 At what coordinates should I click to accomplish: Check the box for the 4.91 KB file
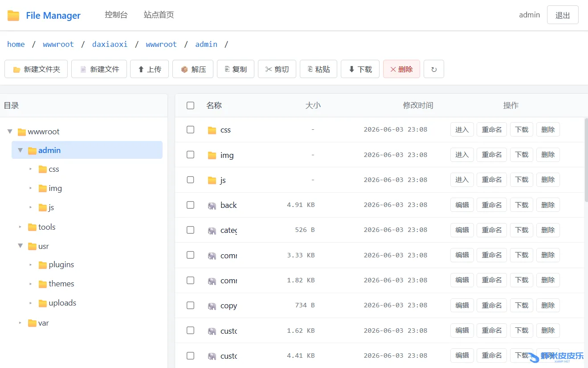tap(191, 205)
